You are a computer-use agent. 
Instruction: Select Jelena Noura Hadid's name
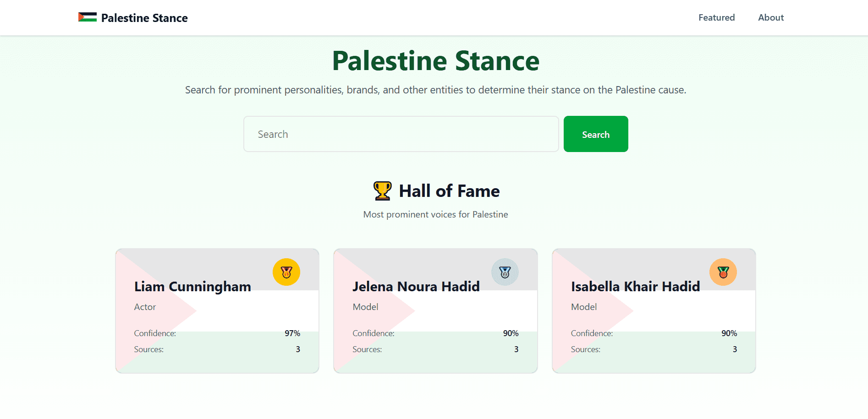(416, 287)
